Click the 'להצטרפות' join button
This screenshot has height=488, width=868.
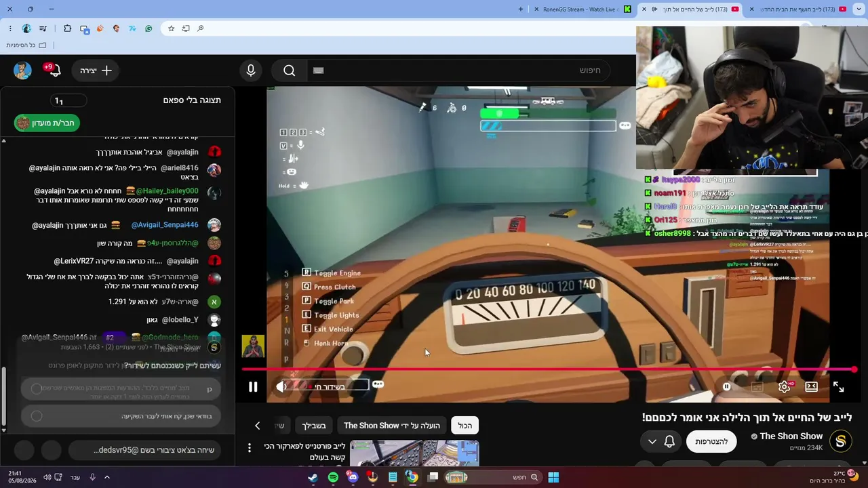pos(711,441)
